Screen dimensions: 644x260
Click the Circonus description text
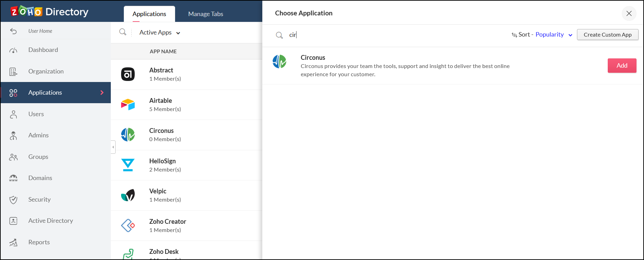[x=405, y=70]
